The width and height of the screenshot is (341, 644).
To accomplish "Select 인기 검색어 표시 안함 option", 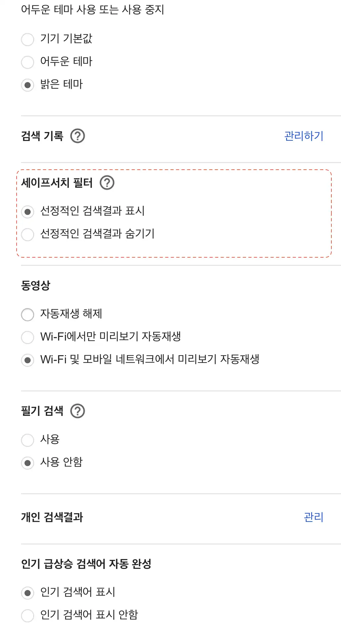I will pos(27,615).
